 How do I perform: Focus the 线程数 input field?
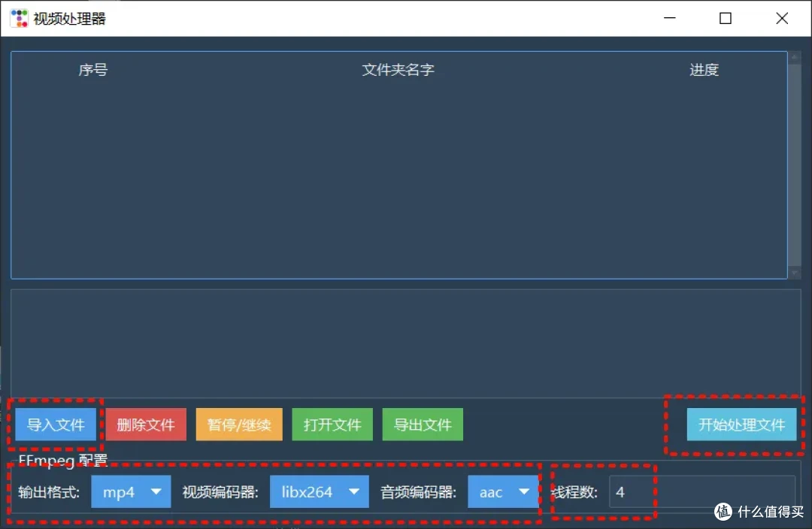point(702,491)
